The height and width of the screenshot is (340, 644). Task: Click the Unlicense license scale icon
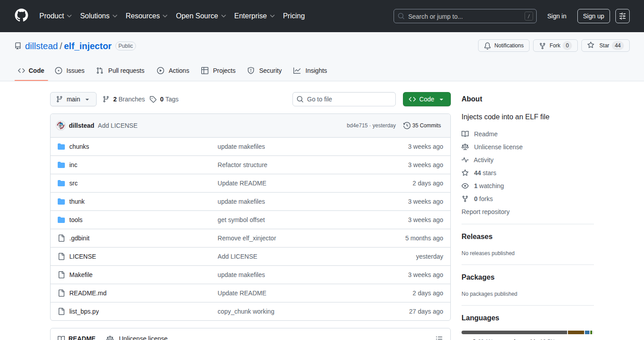[465, 147]
